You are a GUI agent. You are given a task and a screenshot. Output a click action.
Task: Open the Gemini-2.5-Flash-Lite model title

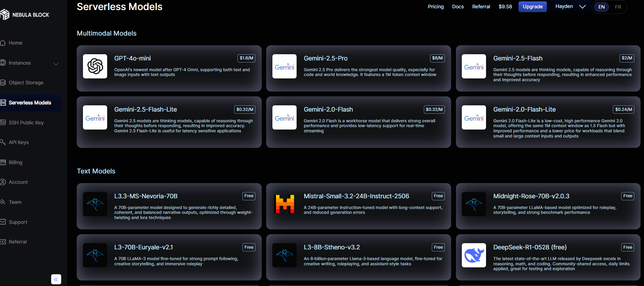click(146, 109)
